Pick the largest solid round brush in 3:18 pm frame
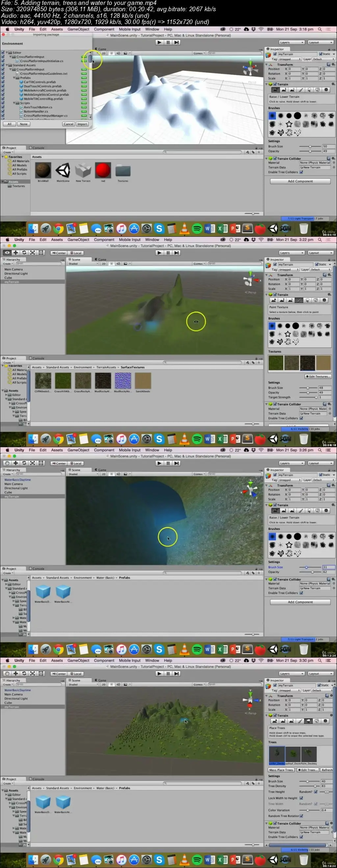The height and width of the screenshot is (868, 337). (297, 116)
